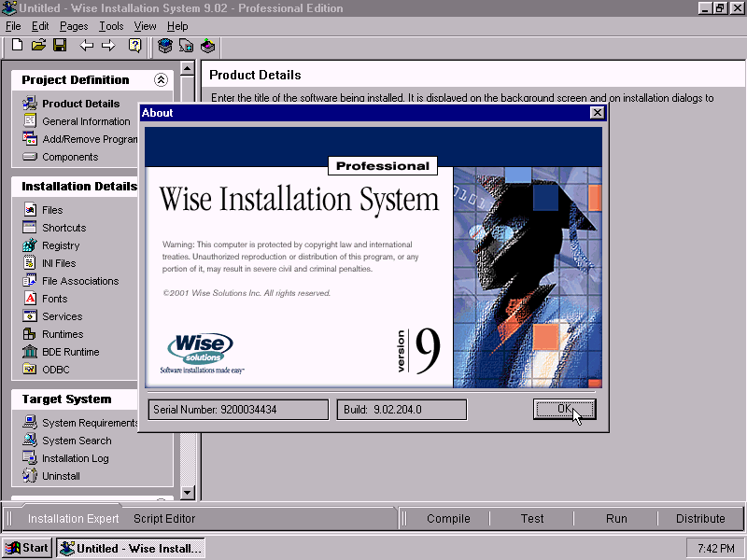Switch to the Script Editor tab
Screen dimensions: 747x560
(x=164, y=519)
